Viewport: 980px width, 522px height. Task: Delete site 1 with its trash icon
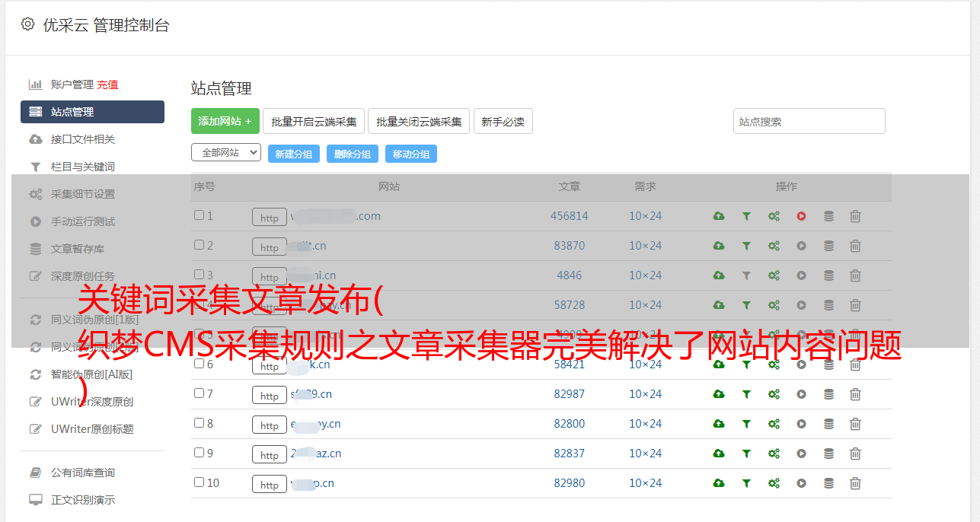[855, 216]
